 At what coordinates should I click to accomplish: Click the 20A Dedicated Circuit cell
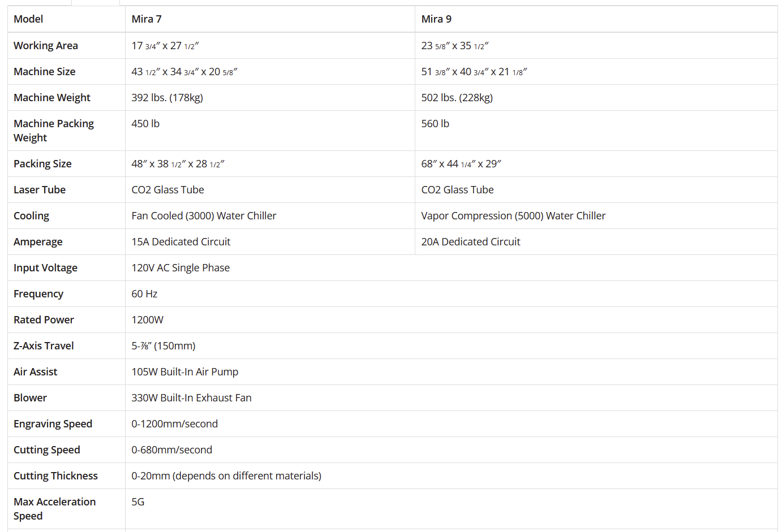(470, 242)
